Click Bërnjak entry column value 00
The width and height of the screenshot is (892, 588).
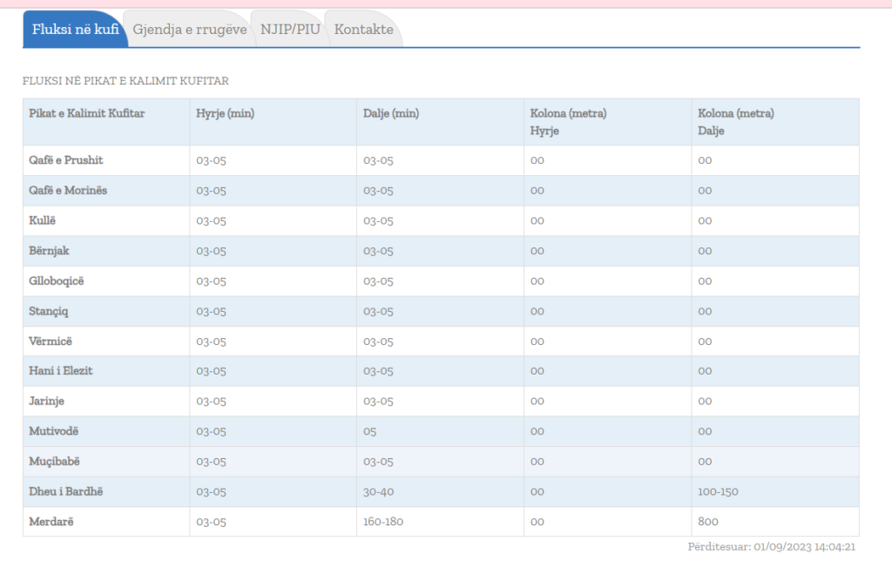click(537, 251)
